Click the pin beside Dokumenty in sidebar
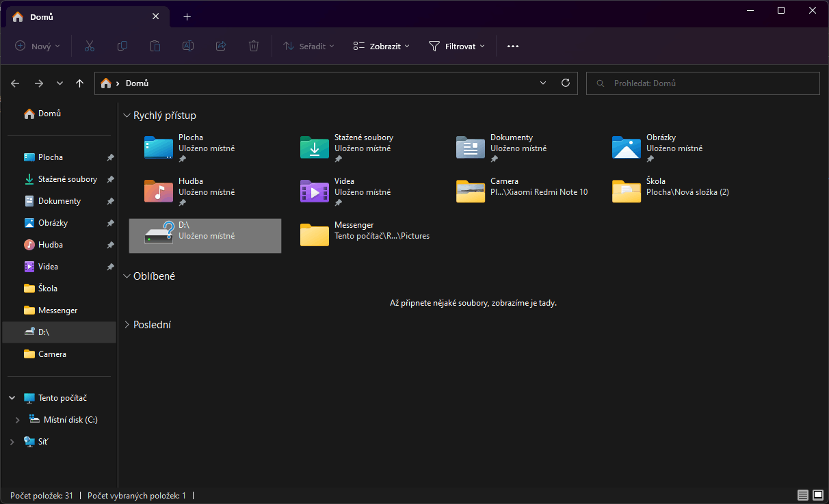829x504 pixels. click(110, 201)
